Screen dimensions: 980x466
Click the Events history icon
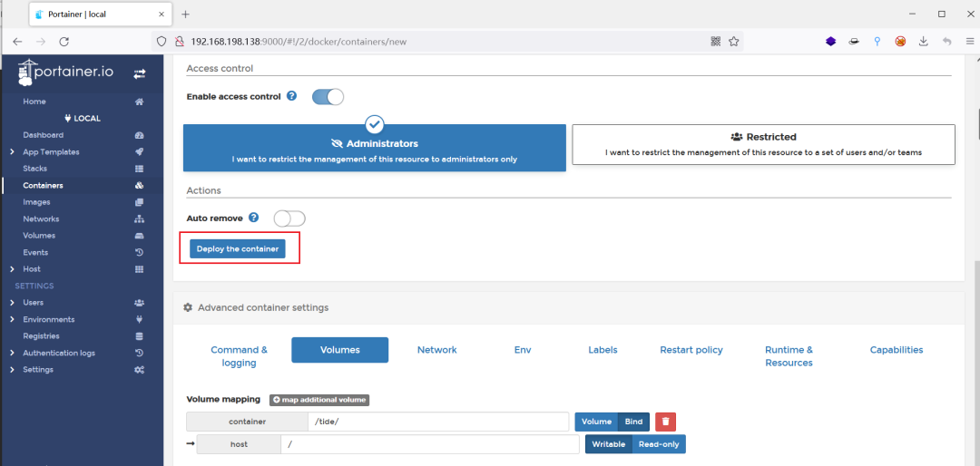(x=140, y=252)
